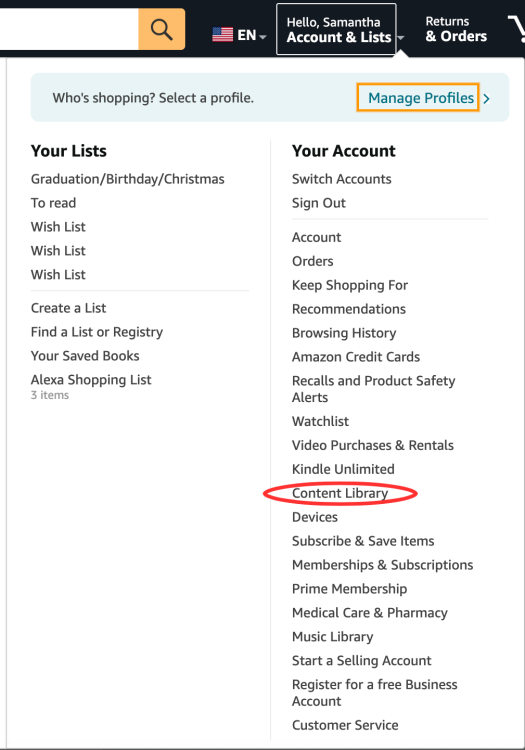525x750 pixels.
Task: Open the Content Library link
Action: pyautogui.click(x=339, y=493)
